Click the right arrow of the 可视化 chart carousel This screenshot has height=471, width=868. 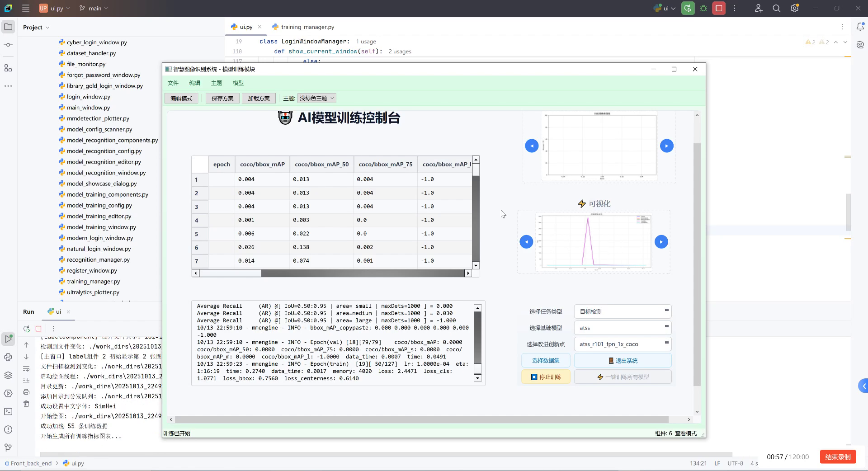click(x=661, y=242)
